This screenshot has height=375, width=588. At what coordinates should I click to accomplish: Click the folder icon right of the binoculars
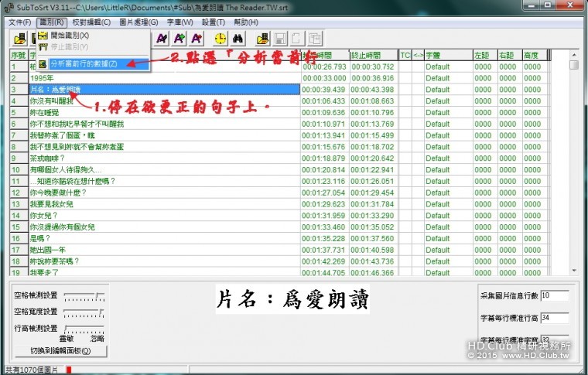[263, 38]
